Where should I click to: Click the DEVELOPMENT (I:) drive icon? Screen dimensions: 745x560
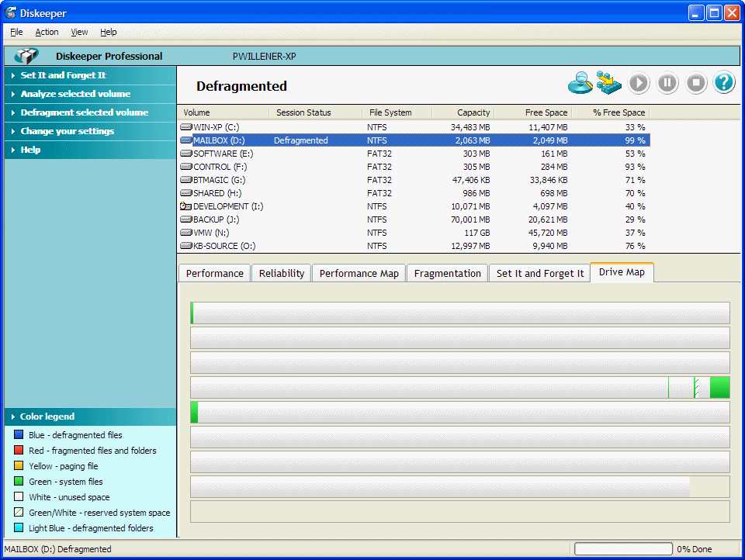click(185, 206)
